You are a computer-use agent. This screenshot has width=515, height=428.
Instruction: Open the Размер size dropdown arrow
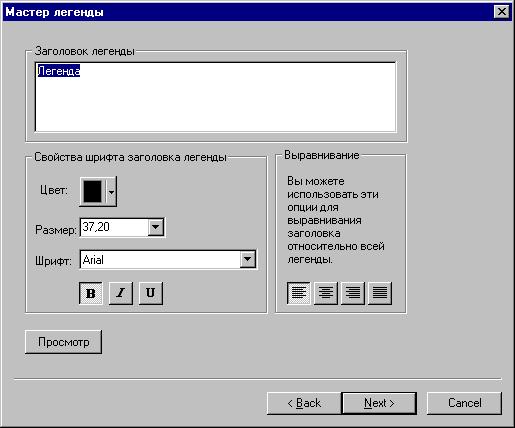pos(156,227)
